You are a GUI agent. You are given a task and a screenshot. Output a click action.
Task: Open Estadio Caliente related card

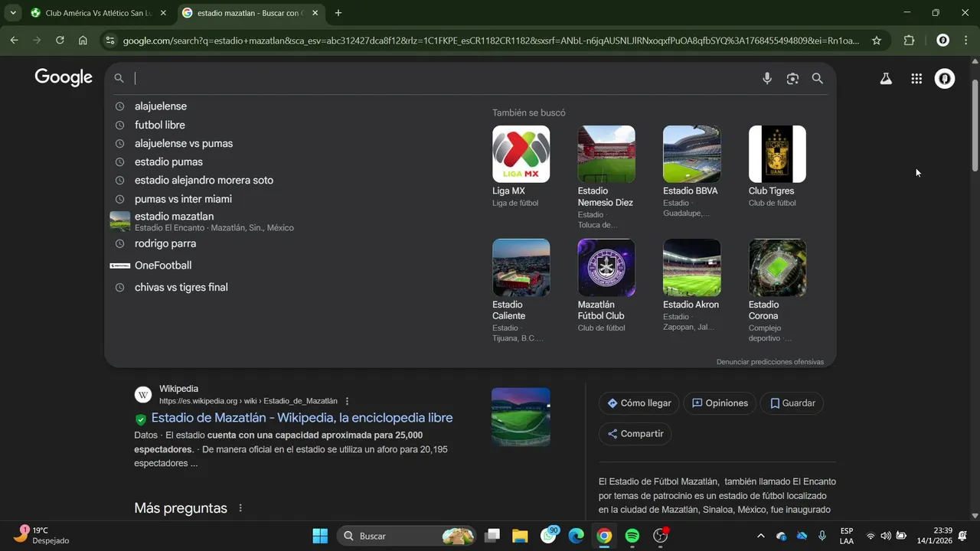point(521,291)
